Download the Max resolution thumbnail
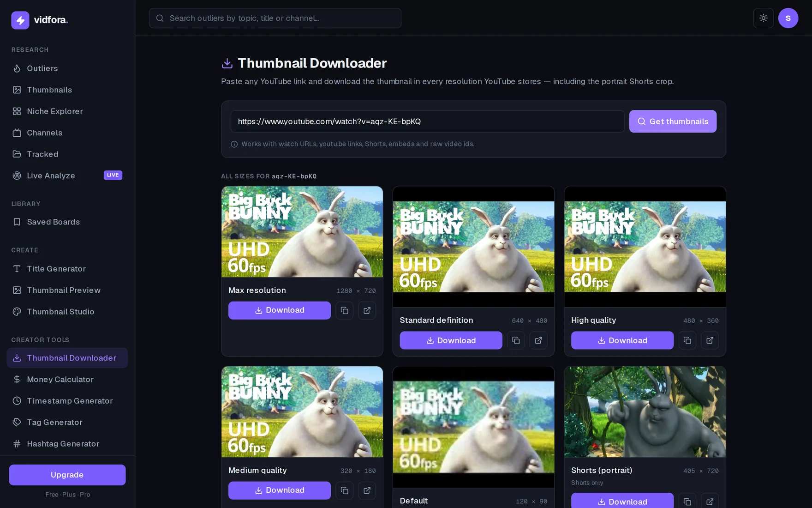 coord(280,310)
